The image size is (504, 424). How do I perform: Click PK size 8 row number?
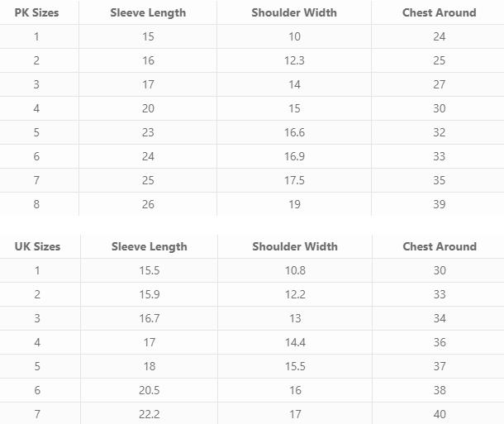36,204
